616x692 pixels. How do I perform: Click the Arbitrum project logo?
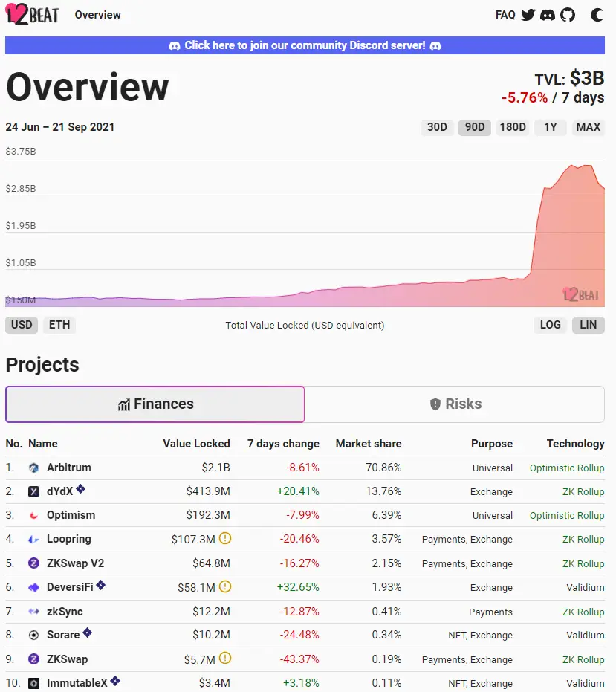[33, 468]
